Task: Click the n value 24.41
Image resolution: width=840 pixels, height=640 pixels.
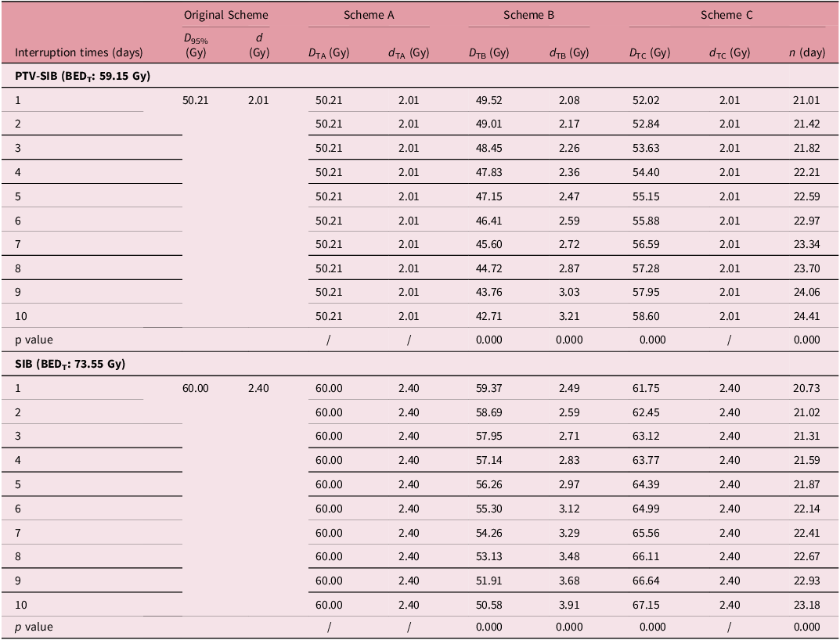Action: (x=806, y=317)
